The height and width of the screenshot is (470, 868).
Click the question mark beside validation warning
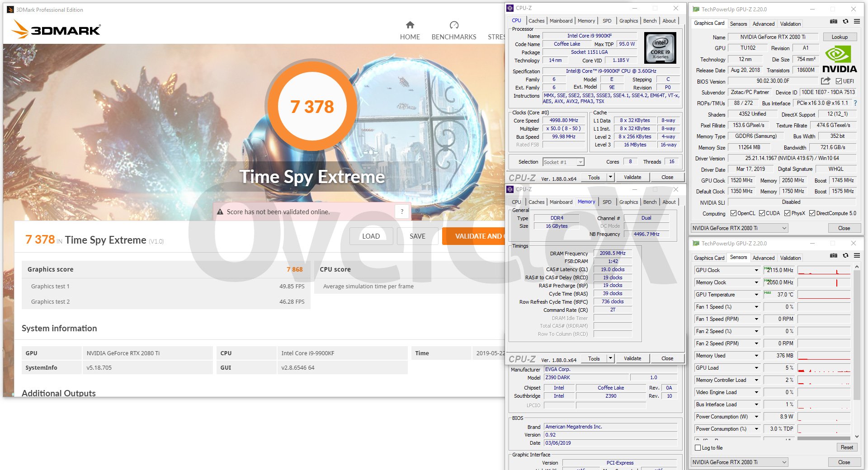click(401, 211)
